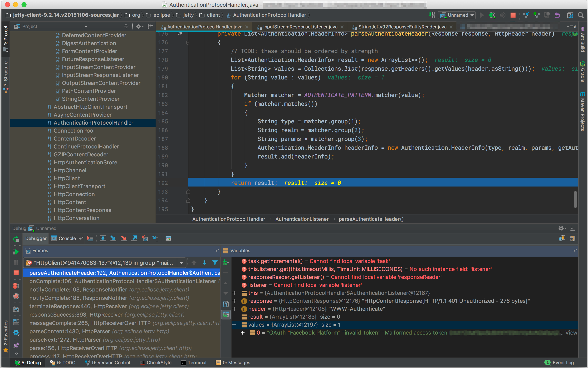Screen dimensions: 588x368
Task: Click the Restore Layout icon in debug sidebar
Action: click(16, 322)
